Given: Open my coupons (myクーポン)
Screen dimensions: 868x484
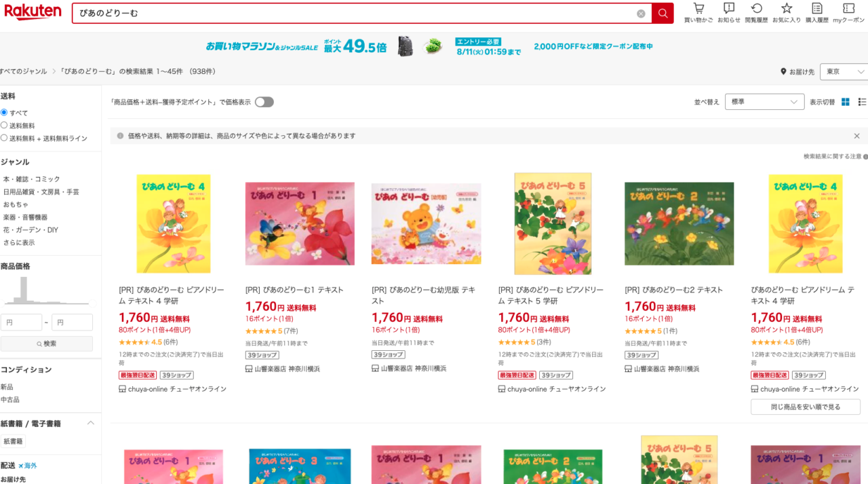Looking at the screenshot, I should (x=849, y=13).
